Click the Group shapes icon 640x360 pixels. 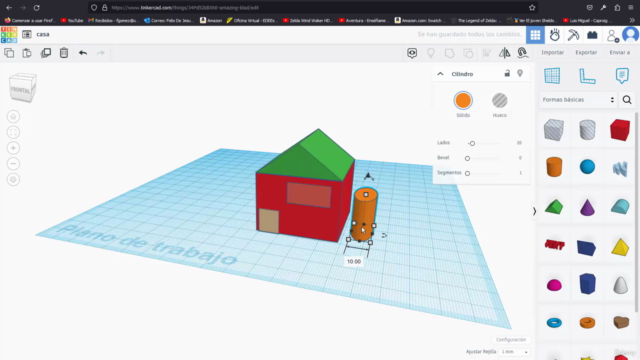click(449, 53)
